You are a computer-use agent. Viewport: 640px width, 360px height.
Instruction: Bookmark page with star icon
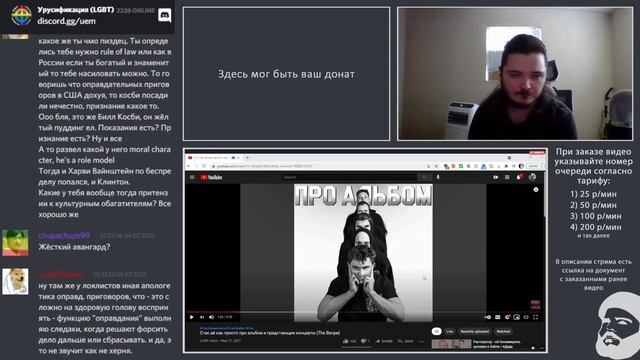(437, 166)
